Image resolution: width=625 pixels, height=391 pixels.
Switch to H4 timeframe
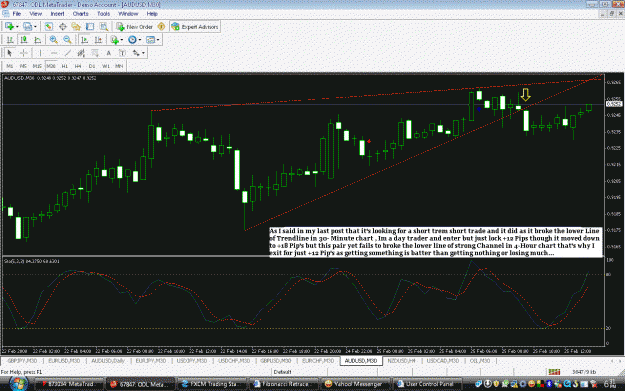click(78, 66)
